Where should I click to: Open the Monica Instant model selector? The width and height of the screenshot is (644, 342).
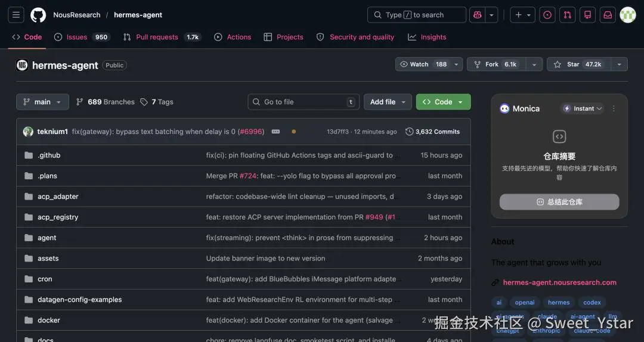point(583,108)
